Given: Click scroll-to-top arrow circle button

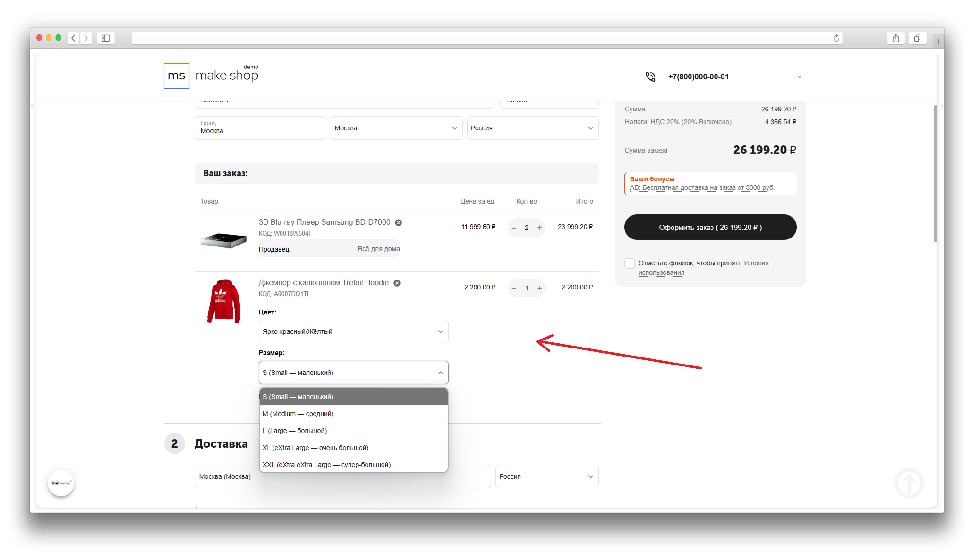Looking at the screenshot, I should tap(908, 483).
